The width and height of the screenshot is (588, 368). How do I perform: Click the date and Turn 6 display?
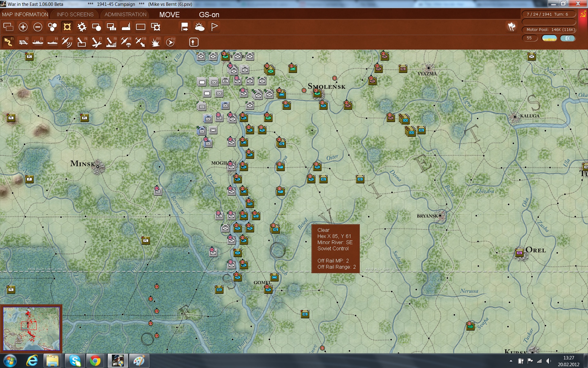[549, 14]
